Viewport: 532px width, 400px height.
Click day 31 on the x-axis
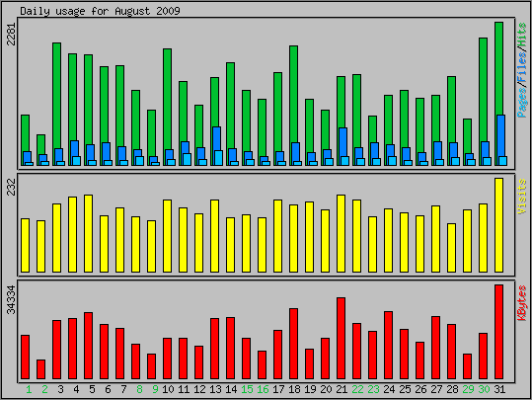[x=499, y=389]
